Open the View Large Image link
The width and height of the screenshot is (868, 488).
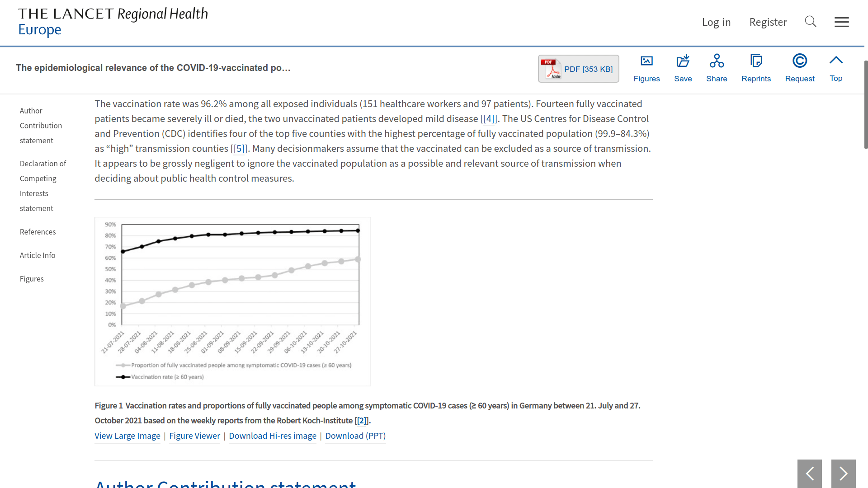pyautogui.click(x=127, y=436)
